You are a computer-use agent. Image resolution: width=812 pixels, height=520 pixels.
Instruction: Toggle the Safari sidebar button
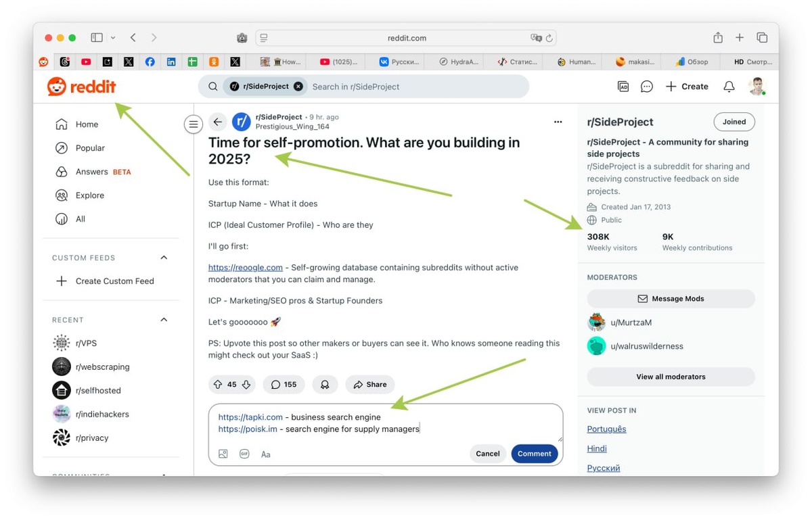97,38
